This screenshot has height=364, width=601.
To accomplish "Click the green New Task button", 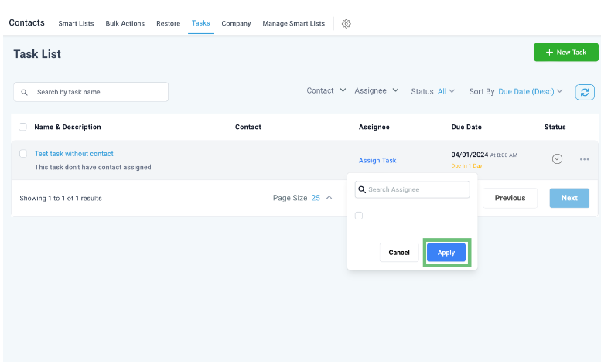I will 565,53.
